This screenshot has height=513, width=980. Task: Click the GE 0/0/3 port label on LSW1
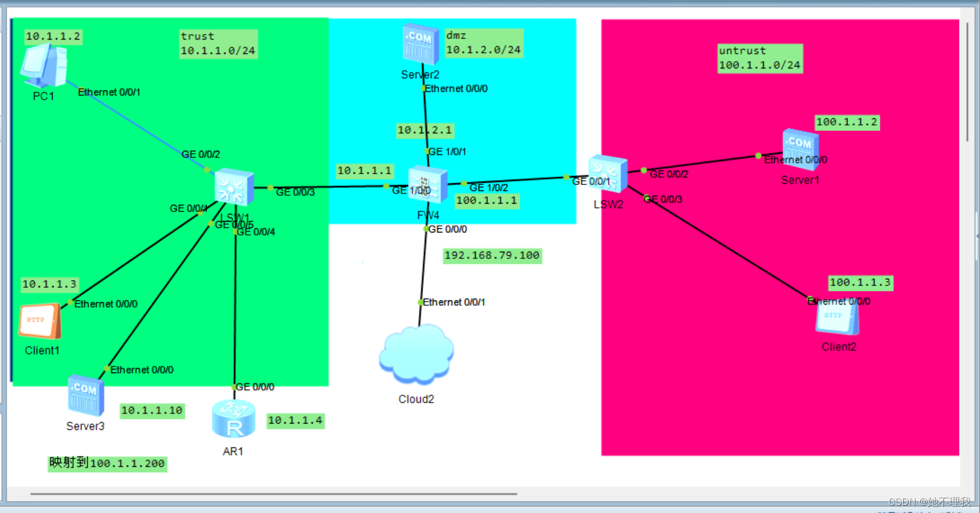(x=295, y=192)
